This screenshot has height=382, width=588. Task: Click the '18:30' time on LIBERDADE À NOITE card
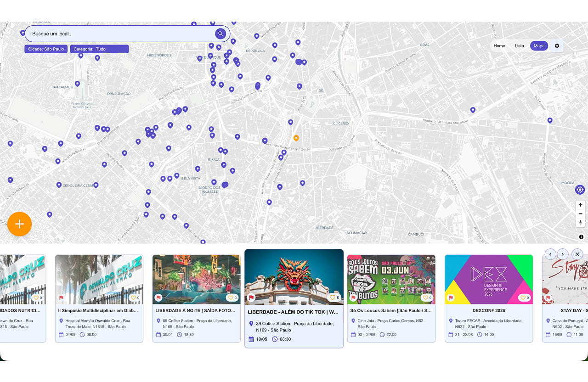(189, 335)
